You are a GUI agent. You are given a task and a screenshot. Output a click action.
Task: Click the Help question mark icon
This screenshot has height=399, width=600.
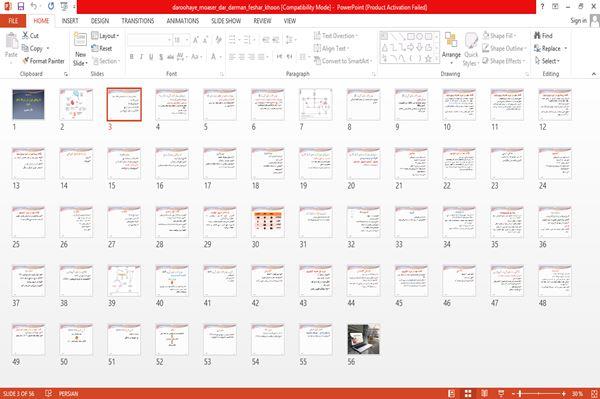point(542,7)
